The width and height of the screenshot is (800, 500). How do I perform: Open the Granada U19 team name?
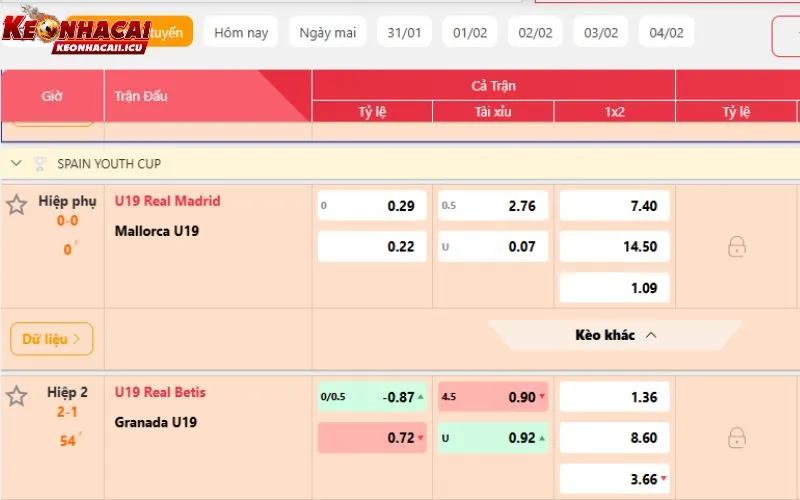pyautogui.click(x=156, y=422)
